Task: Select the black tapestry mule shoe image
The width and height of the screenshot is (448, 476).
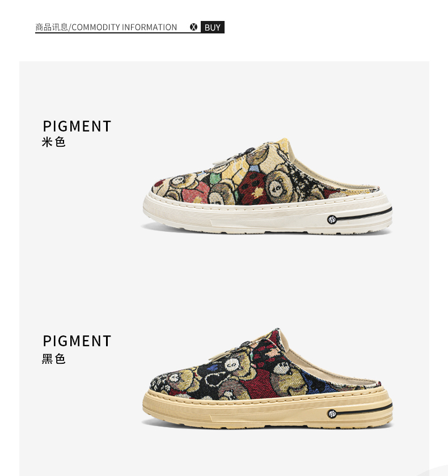Action: coord(268,379)
